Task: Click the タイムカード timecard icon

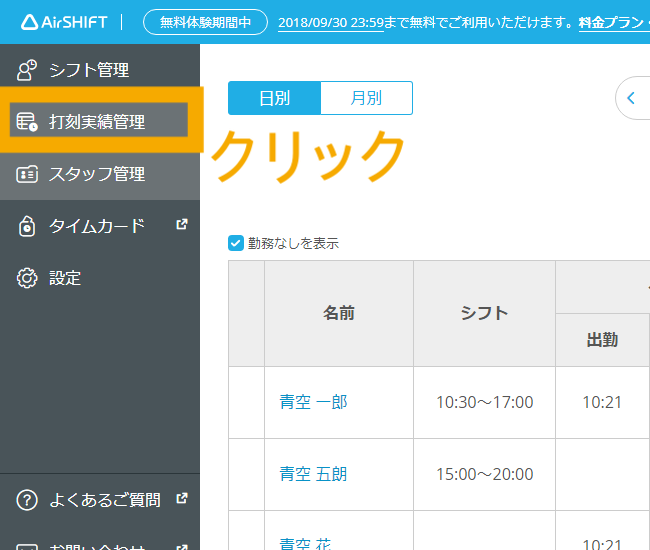Action: tap(27, 226)
